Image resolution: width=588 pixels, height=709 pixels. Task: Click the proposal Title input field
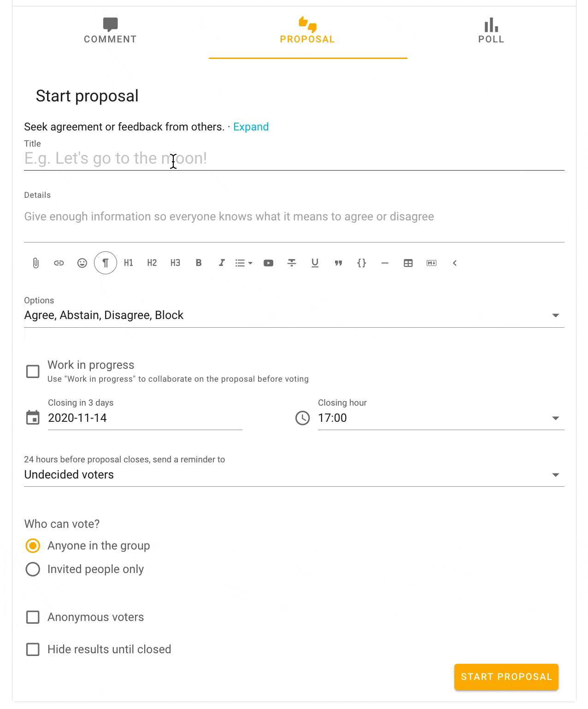[x=294, y=159]
